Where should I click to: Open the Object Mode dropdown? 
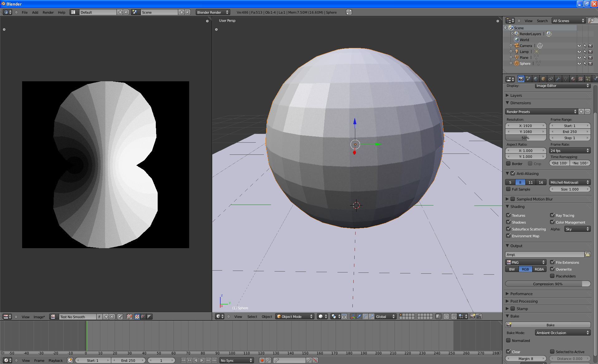(x=295, y=316)
